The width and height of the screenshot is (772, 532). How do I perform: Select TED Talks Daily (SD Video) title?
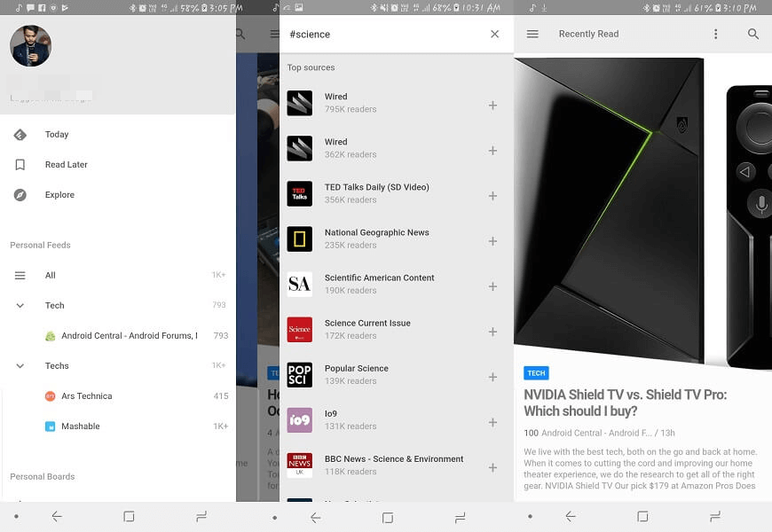pos(376,187)
